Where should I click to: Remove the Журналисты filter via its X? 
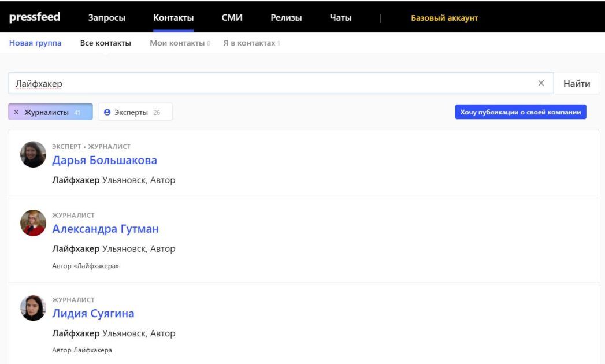pyautogui.click(x=16, y=112)
